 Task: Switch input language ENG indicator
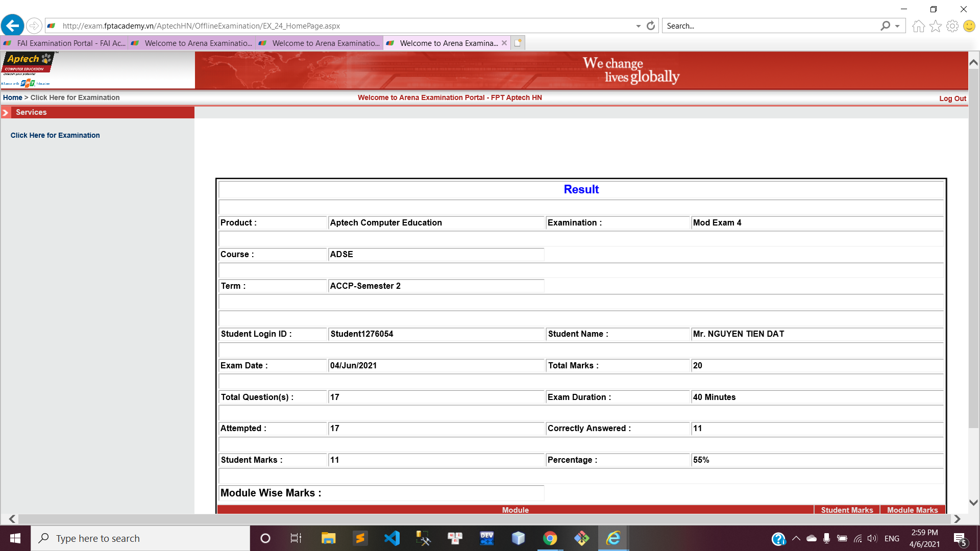(892, 538)
